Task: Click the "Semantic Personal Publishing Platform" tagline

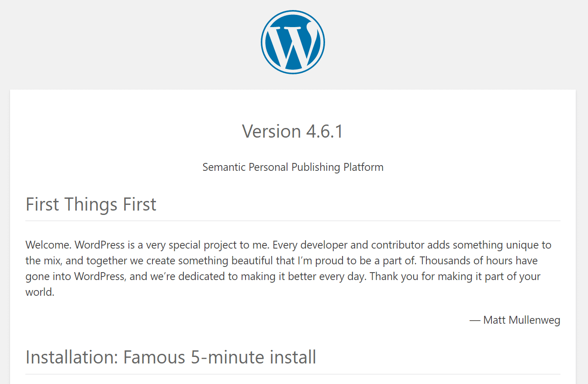Action: coord(293,167)
